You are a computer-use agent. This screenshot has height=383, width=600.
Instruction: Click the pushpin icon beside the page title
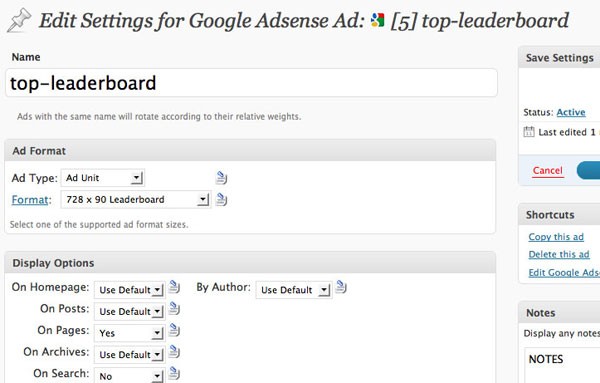pos(19,21)
